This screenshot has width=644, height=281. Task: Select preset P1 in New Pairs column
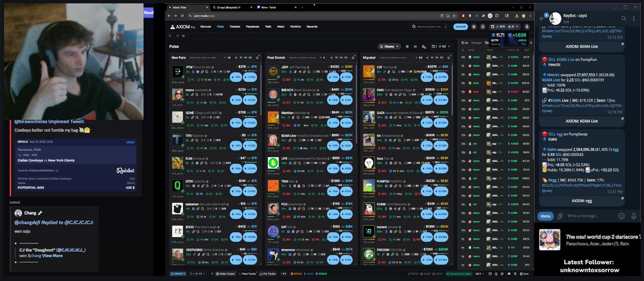click(241, 57)
